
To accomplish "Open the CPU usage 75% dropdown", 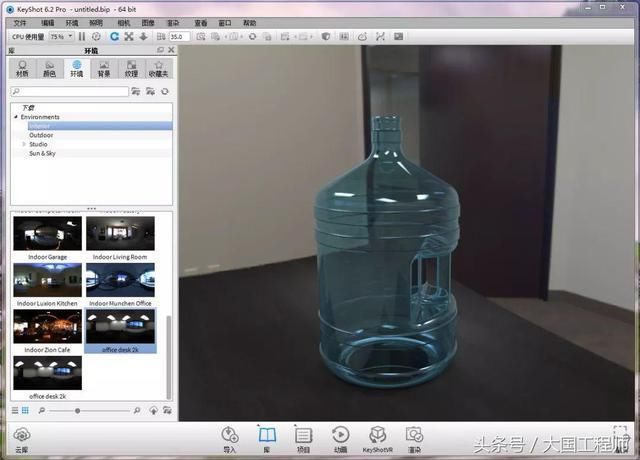I will 59,36.
